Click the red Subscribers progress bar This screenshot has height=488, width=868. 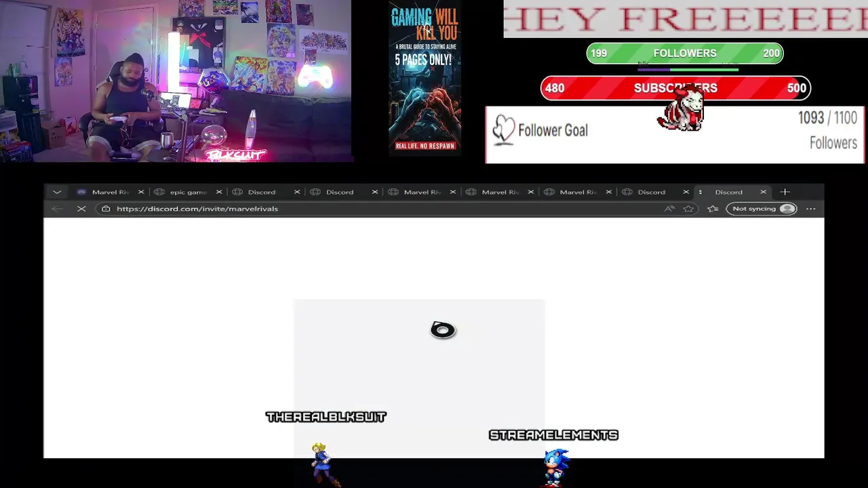pyautogui.click(x=675, y=88)
